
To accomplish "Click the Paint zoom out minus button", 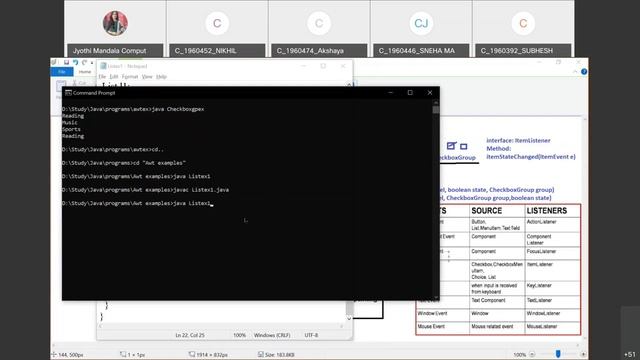I will tap(532, 355).
